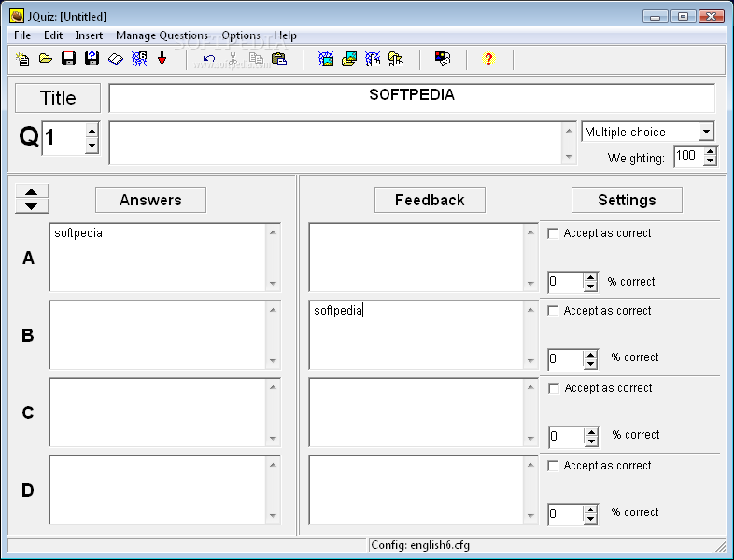The height and width of the screenshot is (560, 734).
Task: Click inside the question text box
Action: [335, 143]
